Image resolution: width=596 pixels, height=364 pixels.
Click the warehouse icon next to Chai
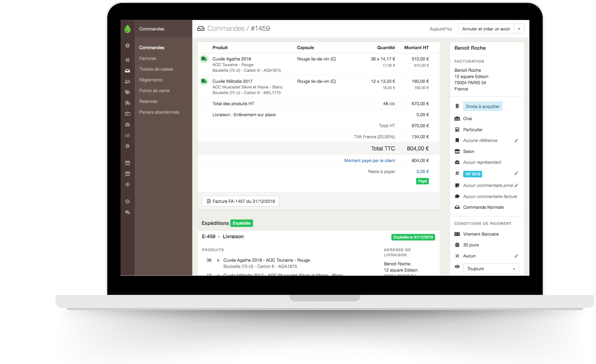(457, 119)
